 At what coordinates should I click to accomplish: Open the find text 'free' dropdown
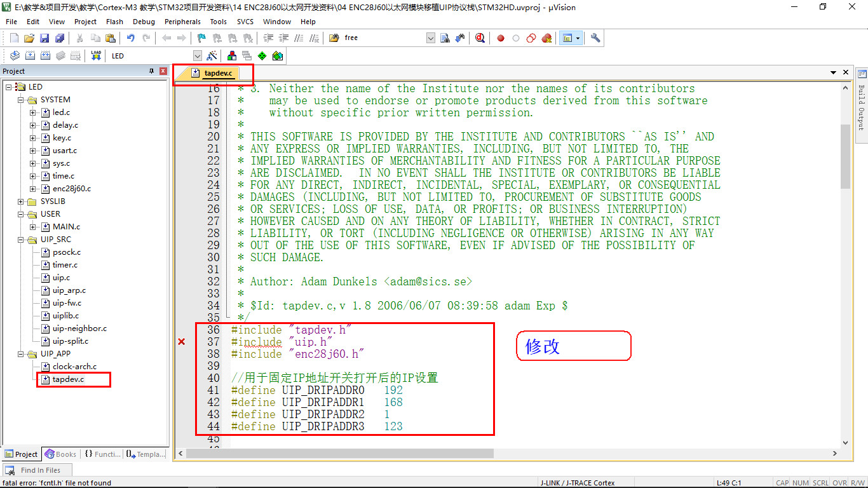(430, 38)
